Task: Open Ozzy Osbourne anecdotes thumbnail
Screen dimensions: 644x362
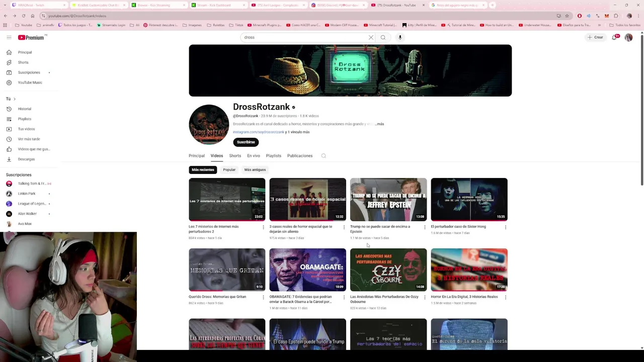Action: [388, 270]
